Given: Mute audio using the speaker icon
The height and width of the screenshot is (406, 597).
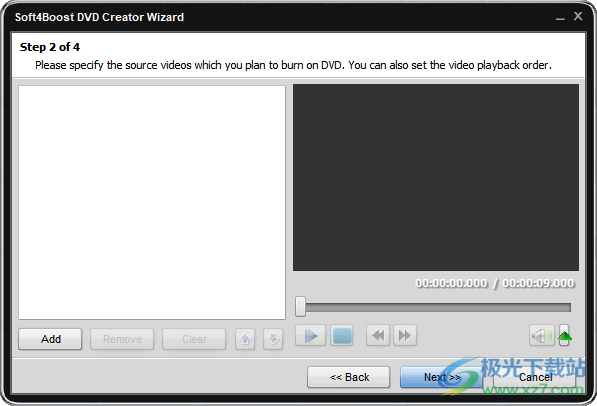Looking at the screenshot, I should pos(542,336).
